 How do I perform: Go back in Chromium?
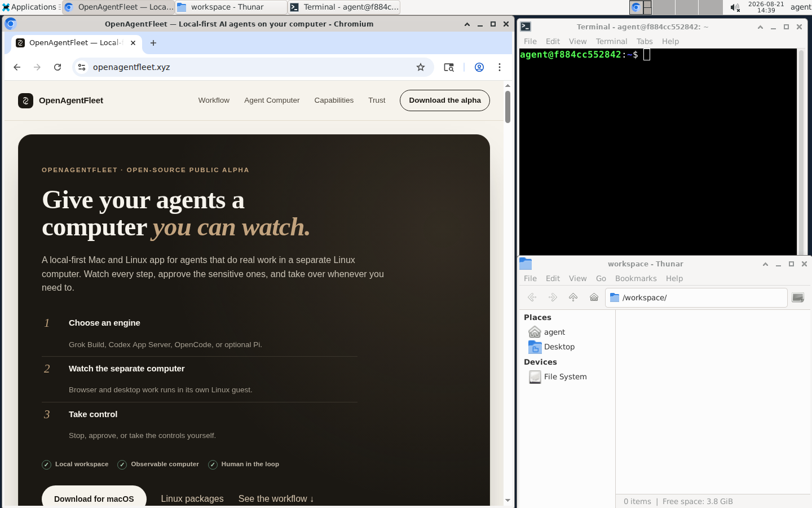coord(17,67)
